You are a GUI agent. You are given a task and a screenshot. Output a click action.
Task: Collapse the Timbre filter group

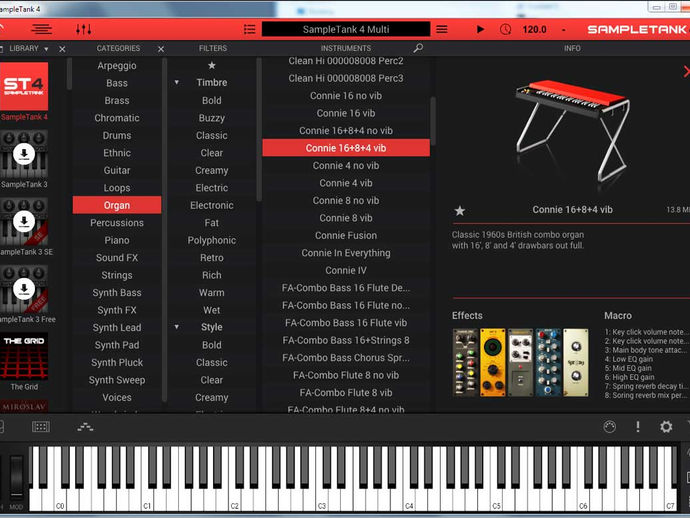176,82
